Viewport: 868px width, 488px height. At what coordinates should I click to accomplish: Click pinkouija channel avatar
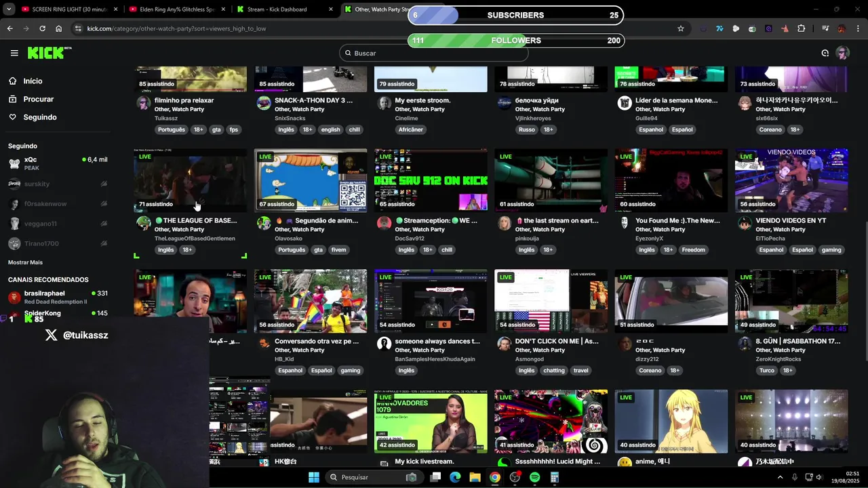click(505, 223)
